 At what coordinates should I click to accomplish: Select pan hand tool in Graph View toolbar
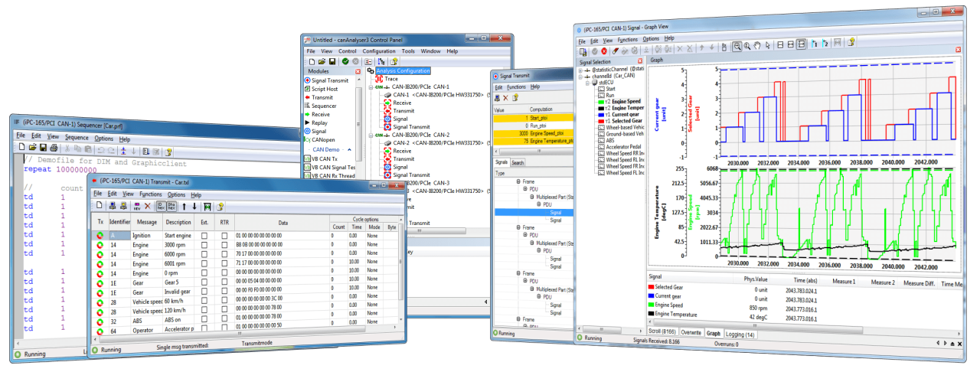[x=757, y=46]
